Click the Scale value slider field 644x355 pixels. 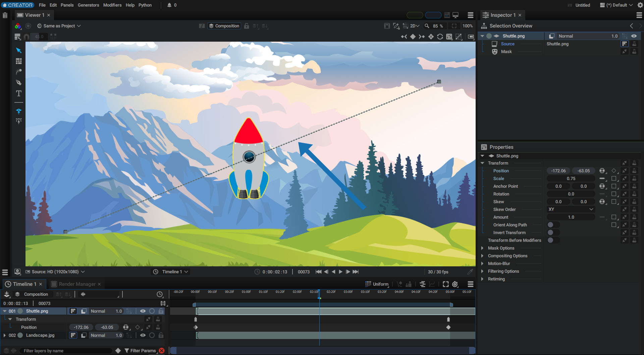click(x=571, y=178)
